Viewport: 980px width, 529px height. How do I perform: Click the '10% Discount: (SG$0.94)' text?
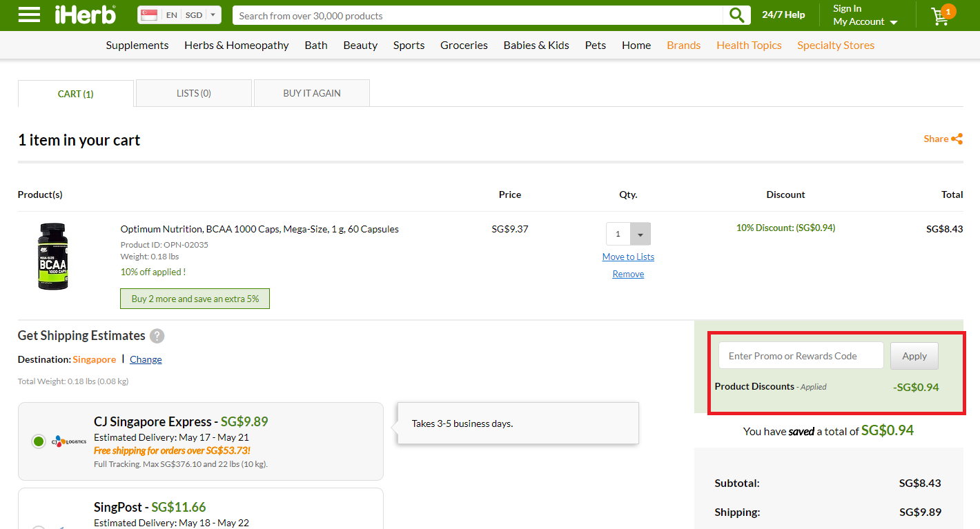click(785, 228)
